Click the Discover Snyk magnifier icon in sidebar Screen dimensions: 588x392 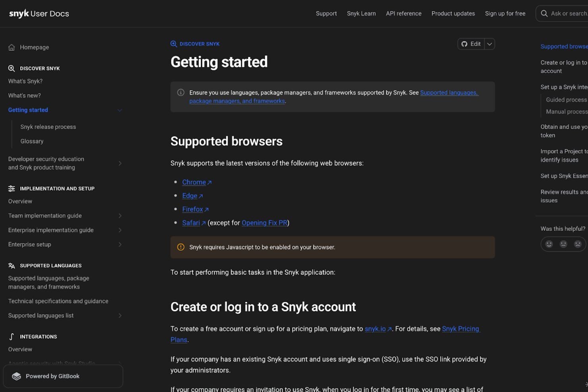[x=12, y=68]
